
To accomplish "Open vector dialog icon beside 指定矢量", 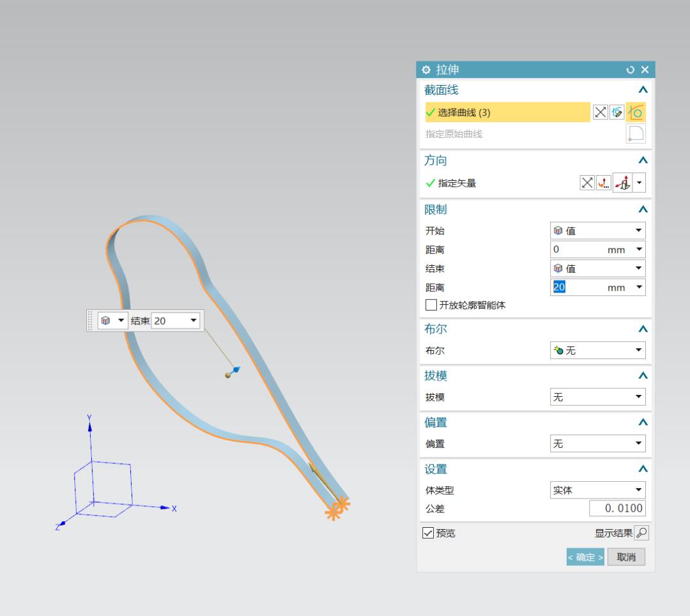I will pyautogui.click(x=604, y=183).
